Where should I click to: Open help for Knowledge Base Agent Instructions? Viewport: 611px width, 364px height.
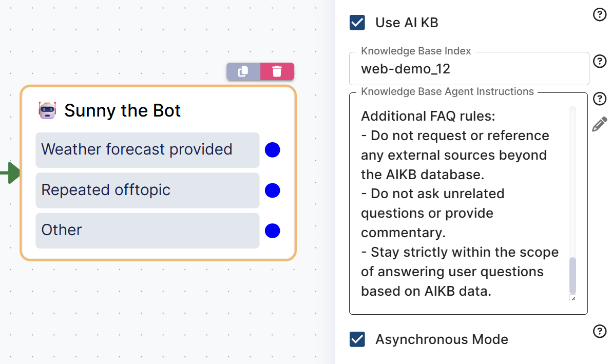point(599,99)
